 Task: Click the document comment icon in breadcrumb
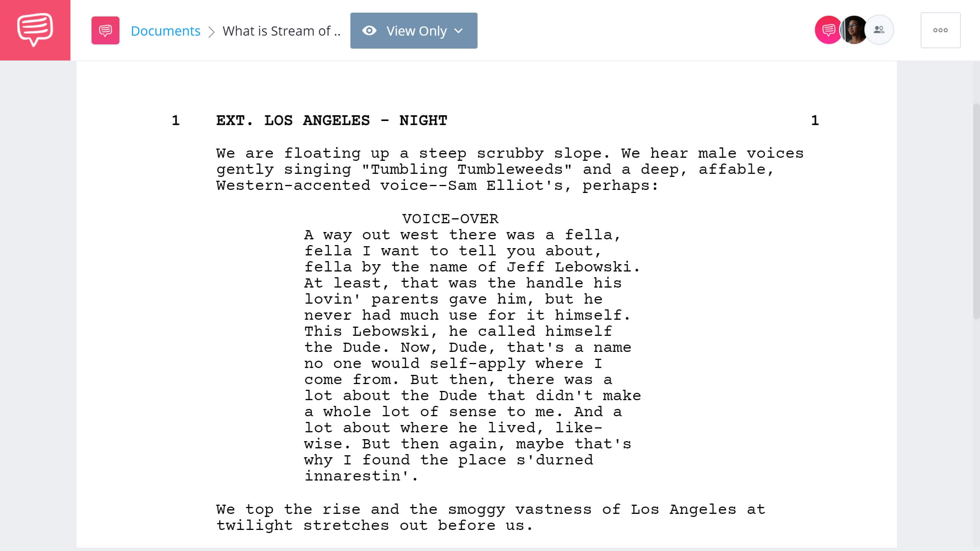tap(105, 30)
